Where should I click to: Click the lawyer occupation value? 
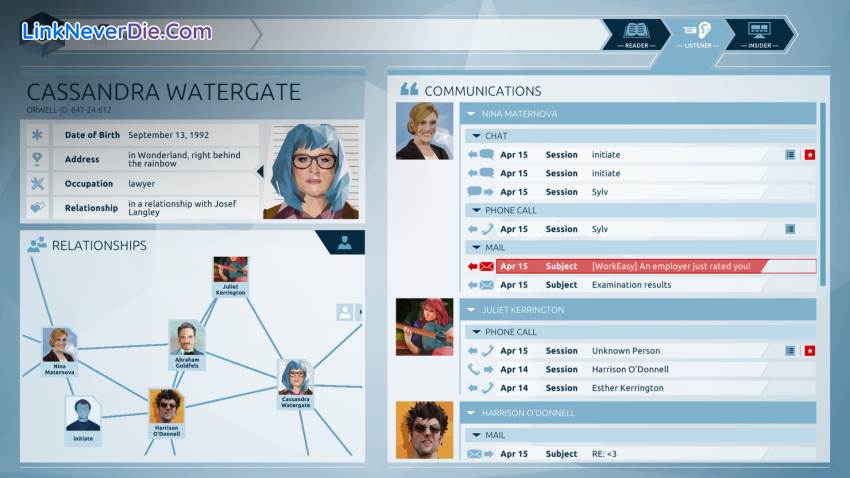141,184
